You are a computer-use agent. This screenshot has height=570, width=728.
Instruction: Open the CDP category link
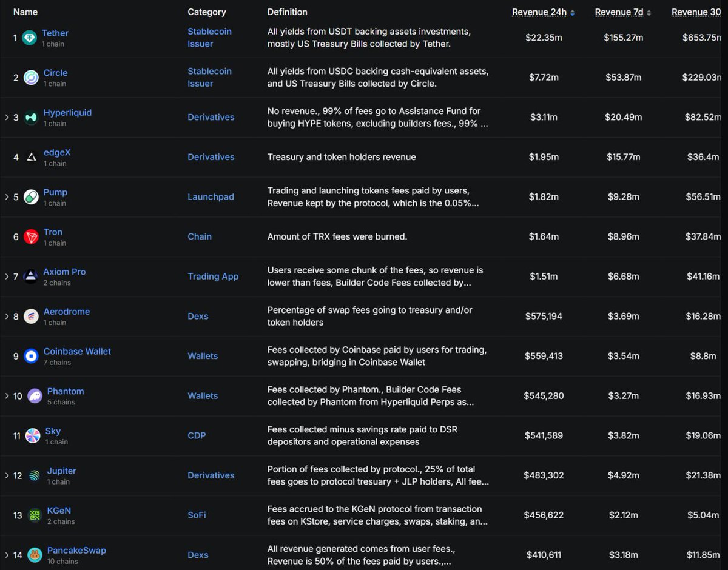[x=197, y=435]
